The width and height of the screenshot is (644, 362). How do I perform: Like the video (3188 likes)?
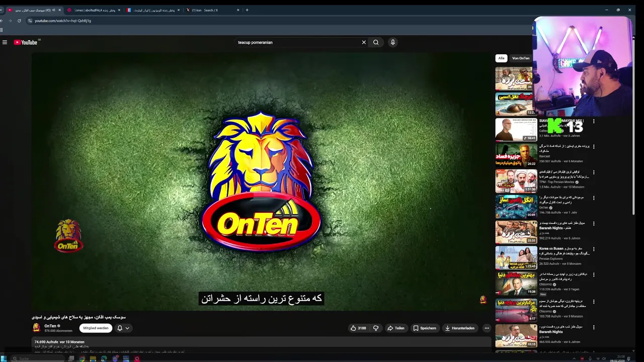point(358,328)
